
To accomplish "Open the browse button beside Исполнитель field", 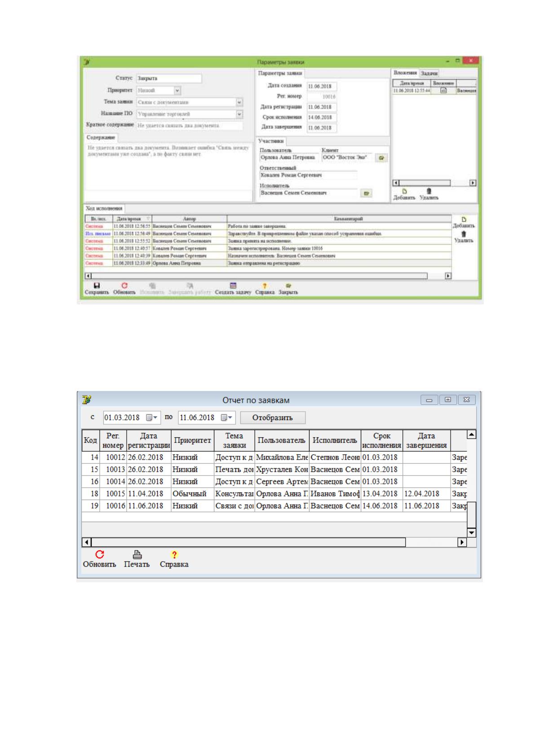I will [x=367, y=193].
